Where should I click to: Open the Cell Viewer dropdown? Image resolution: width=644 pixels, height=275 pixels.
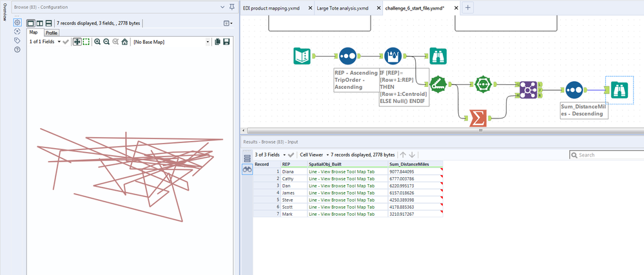click(x=328, y=155)
